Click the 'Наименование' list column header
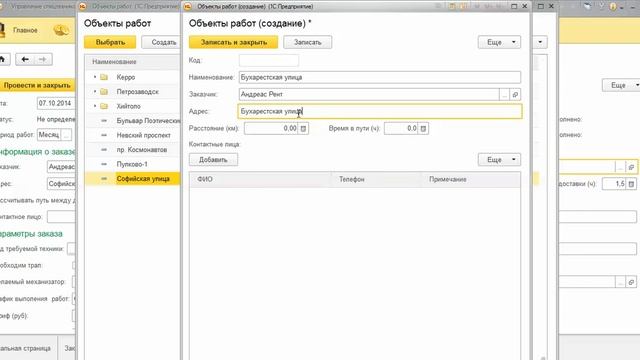The image size is (640, 360). (x=133, y=62)
